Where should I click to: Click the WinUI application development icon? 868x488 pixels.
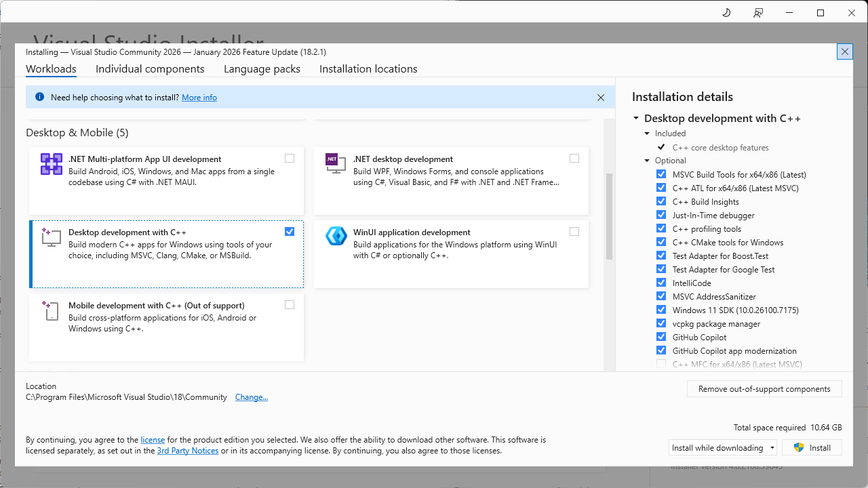click(x=336, y=236)
